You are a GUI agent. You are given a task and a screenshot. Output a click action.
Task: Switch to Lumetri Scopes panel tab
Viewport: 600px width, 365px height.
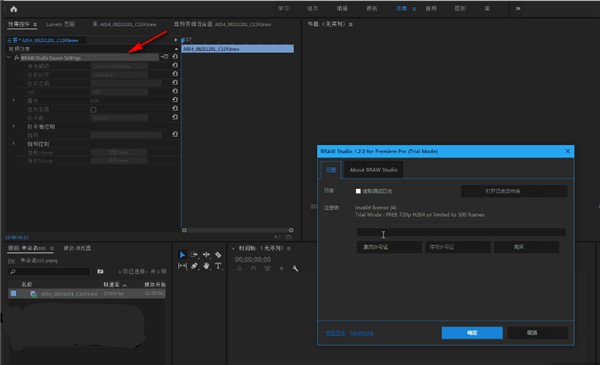(x=60, y=24)
